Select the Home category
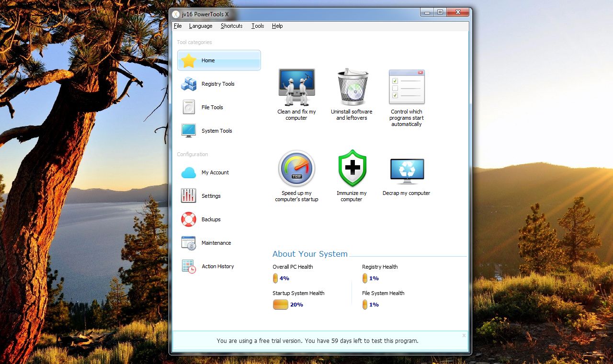 [x=208, y=60]
